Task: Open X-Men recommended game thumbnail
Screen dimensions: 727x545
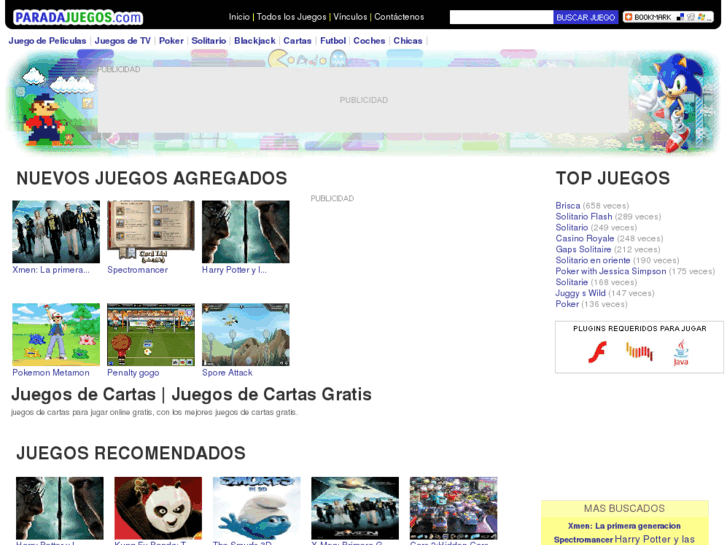Action: point(355,508)
